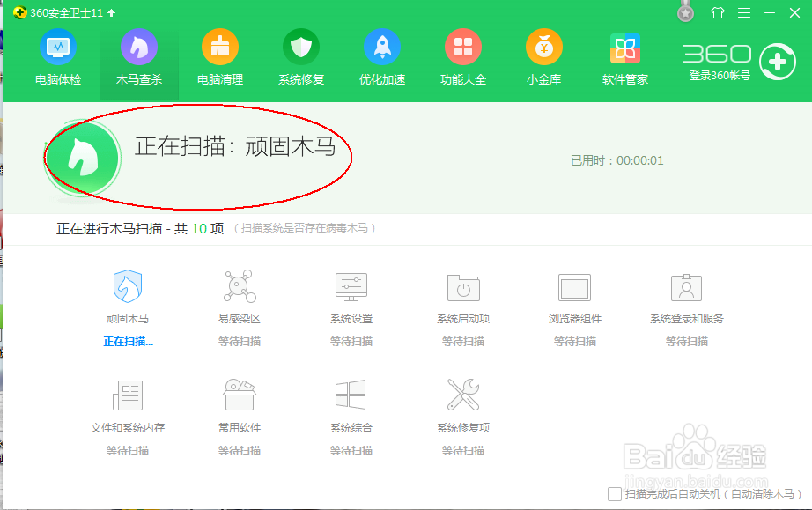Image resolution: width=812 pixels, height=510 pixels.
Task: Select the 顽固木马 shield scan item
Action: pyautogui.click(x=128, y=285)
